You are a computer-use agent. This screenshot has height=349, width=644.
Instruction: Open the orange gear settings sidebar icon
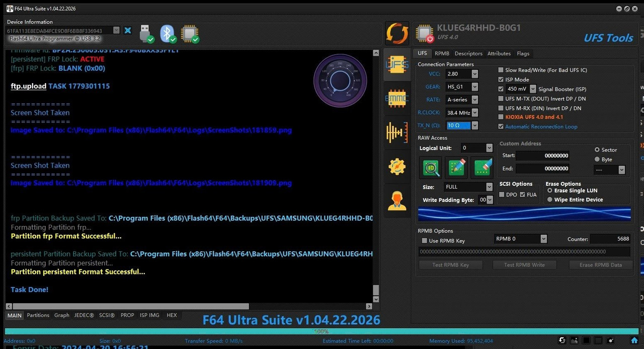tap(397, 166)
